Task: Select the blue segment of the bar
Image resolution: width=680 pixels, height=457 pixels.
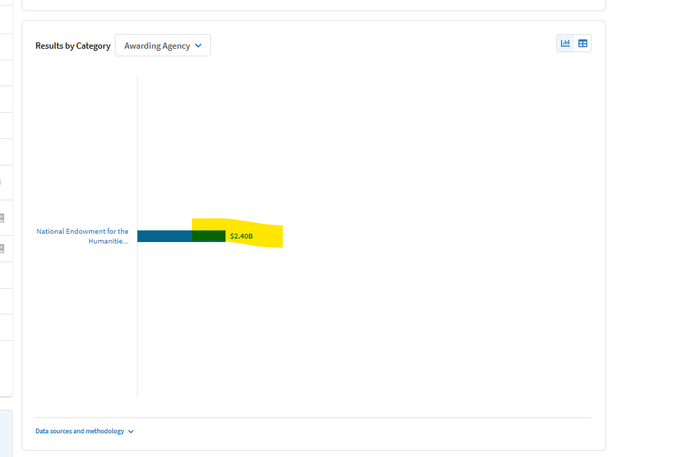Action: 164,236
